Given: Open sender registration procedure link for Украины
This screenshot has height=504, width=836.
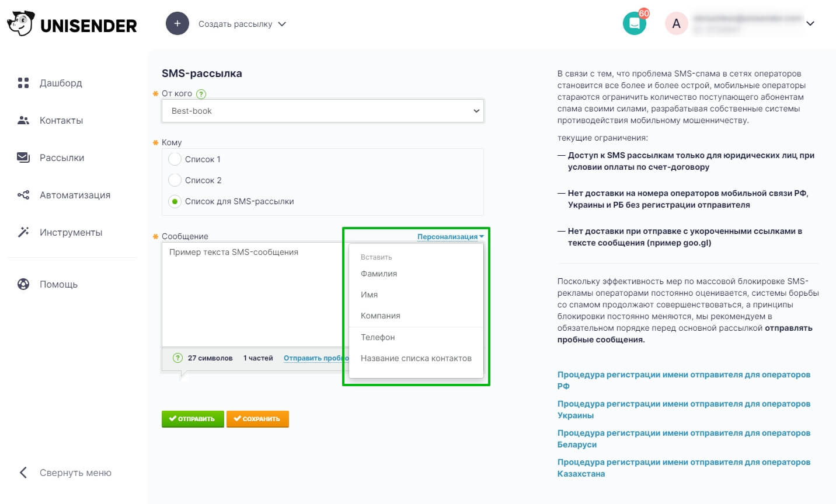Looking at the screenshot, I should tap(684, 409).
